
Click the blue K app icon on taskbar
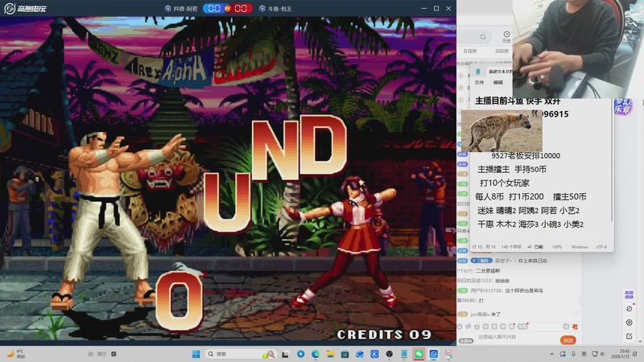pyautogui.click(x=374, y=354)
